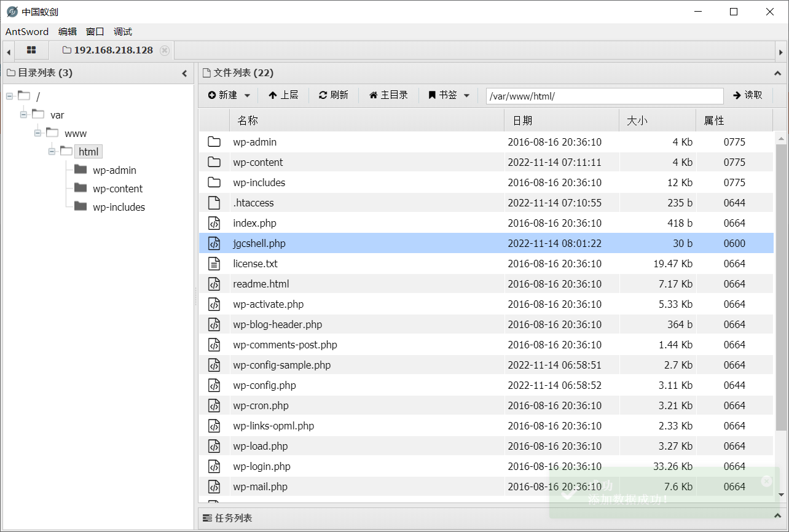Click the wp-load.php file icon
The height and width of the screenshot is (532, 789).
(x=214, y=446)
